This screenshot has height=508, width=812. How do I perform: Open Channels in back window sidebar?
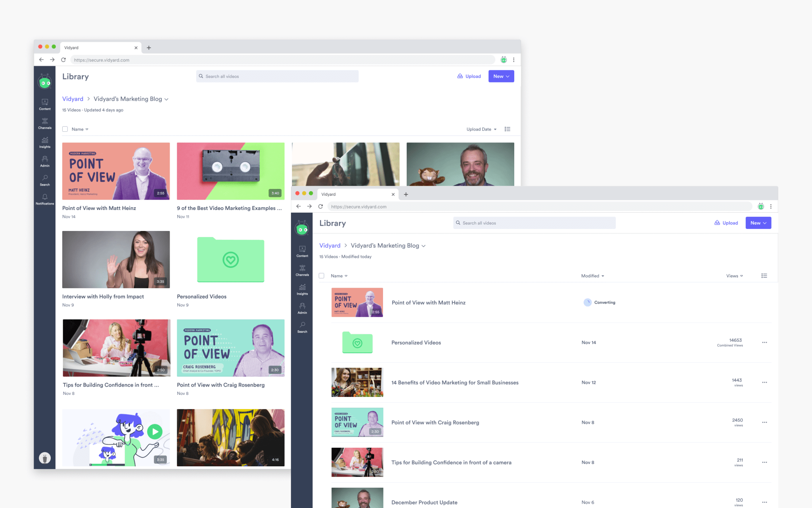(x=45, y=123)
